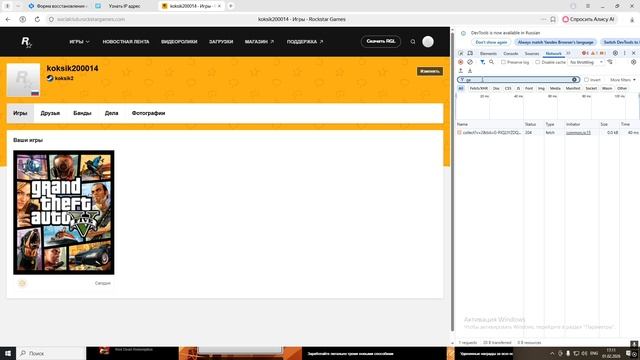Switch to the Друзья profile tab
Screen dimensions: 640x360
pyautogui.click(x=50, y=113)
